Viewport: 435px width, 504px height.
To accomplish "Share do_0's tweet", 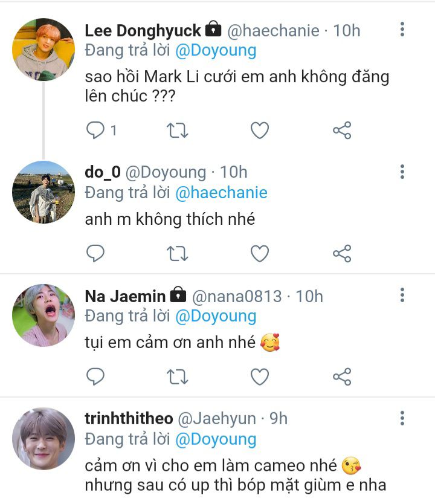I will 342,254.
